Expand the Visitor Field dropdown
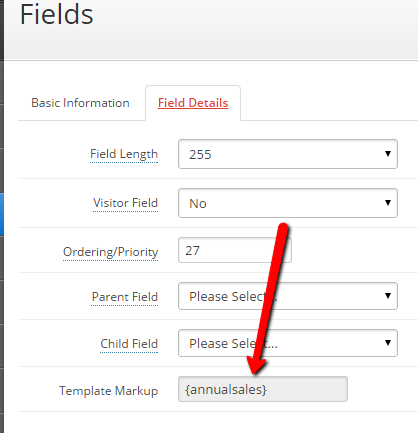The image size is (418, 433). point(288,203)
